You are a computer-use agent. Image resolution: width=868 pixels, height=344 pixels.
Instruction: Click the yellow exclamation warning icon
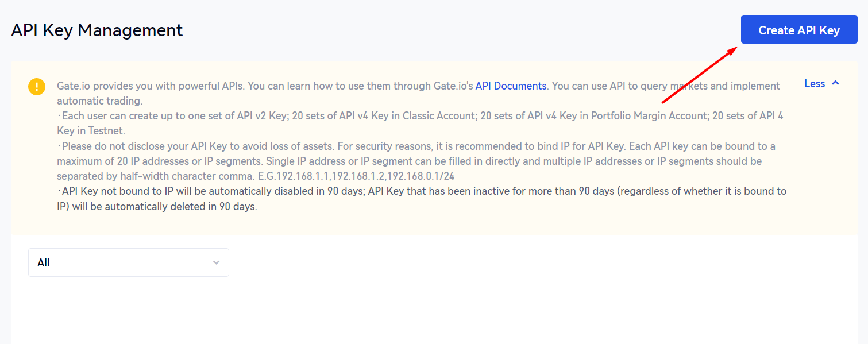37,87
